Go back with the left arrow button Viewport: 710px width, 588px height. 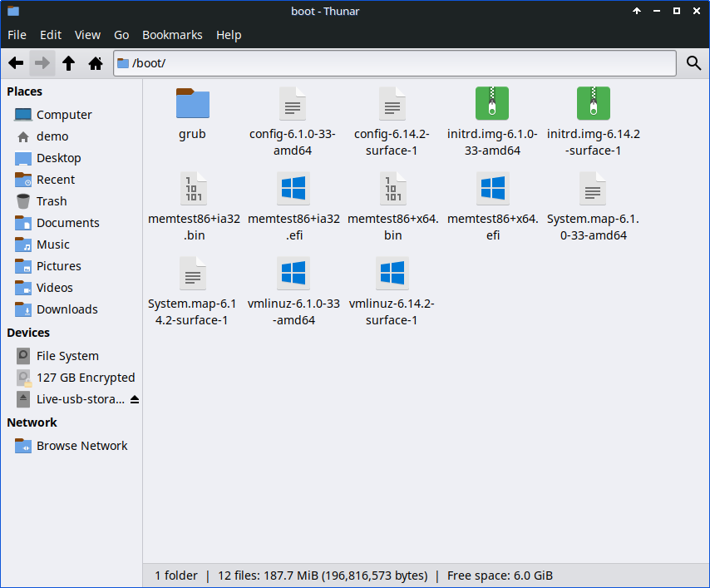16,63
